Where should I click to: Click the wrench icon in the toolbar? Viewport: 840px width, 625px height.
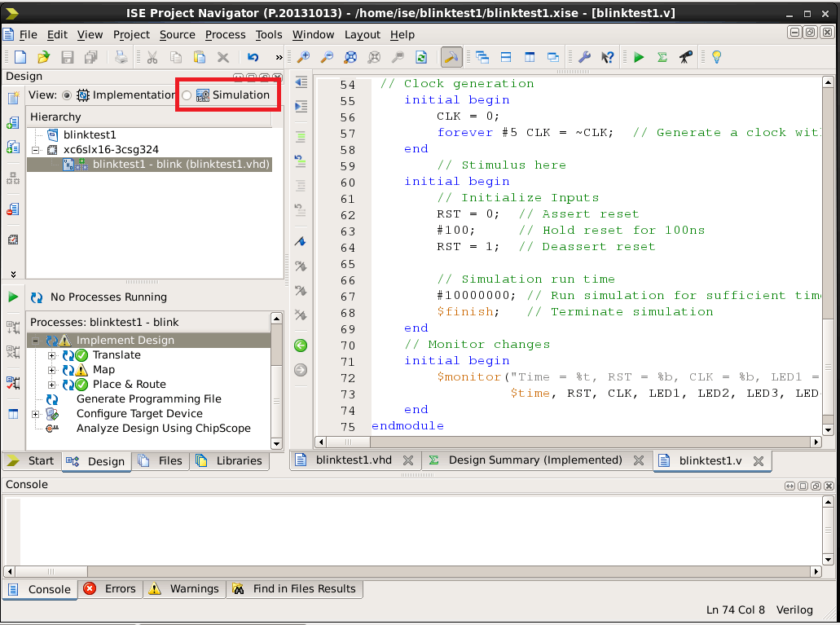pos(584,57)
